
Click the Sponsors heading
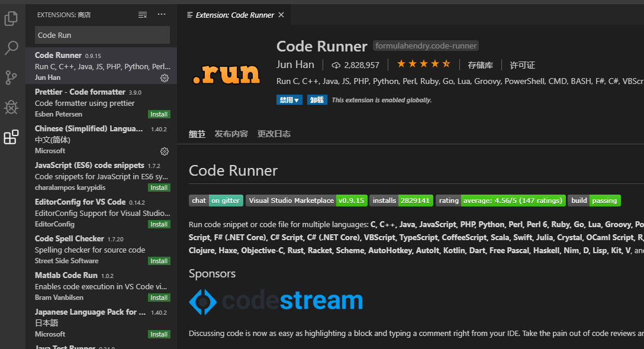[212, 273]
